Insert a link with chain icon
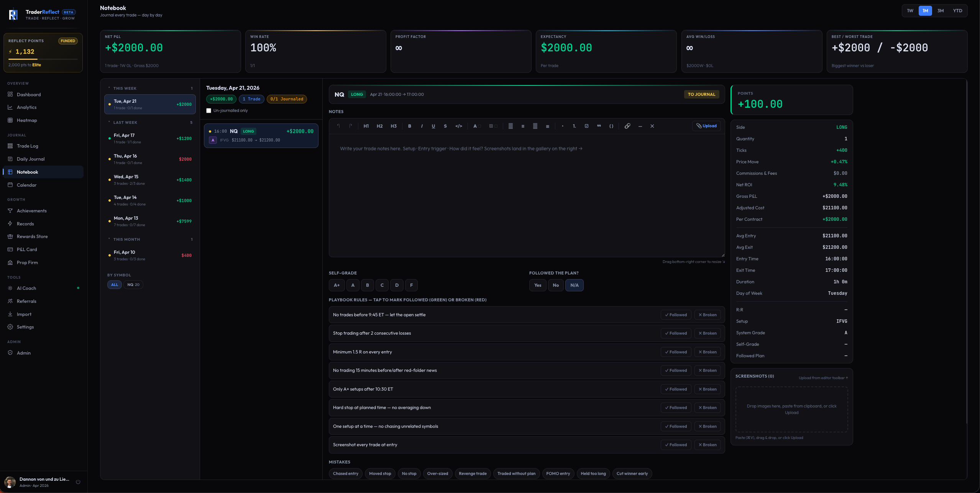 (x=627, y=126)
